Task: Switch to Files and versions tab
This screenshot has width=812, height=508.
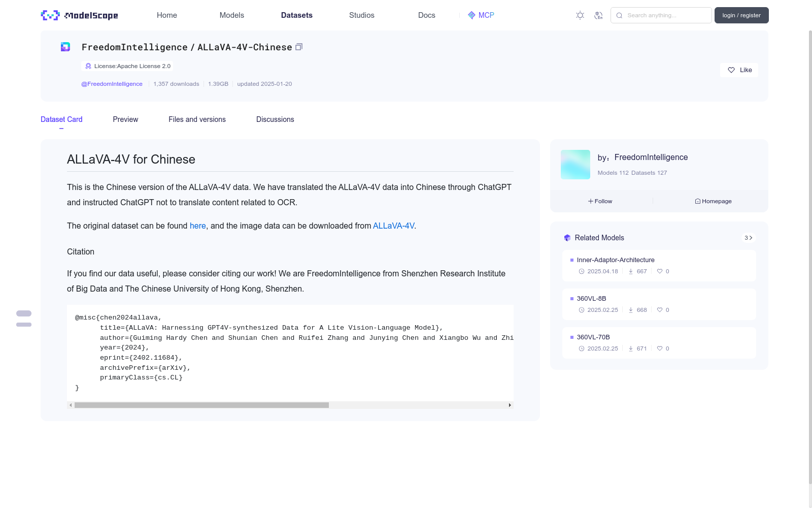Action: 197,119
